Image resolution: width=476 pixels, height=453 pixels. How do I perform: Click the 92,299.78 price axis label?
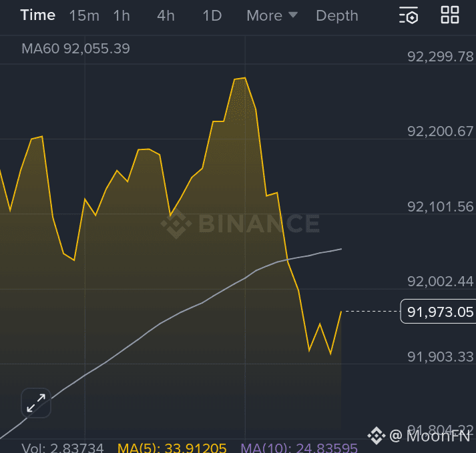[x=440, y=57]
